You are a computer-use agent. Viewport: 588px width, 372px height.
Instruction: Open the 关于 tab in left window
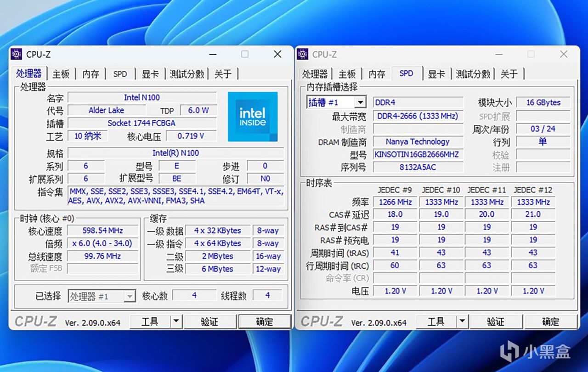[223, 74]
